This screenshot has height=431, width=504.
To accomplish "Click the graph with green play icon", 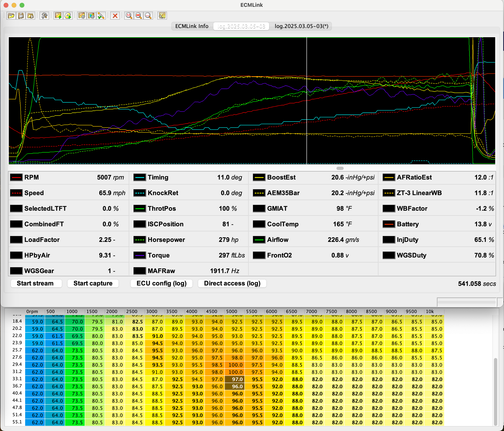I will point(58,16).
